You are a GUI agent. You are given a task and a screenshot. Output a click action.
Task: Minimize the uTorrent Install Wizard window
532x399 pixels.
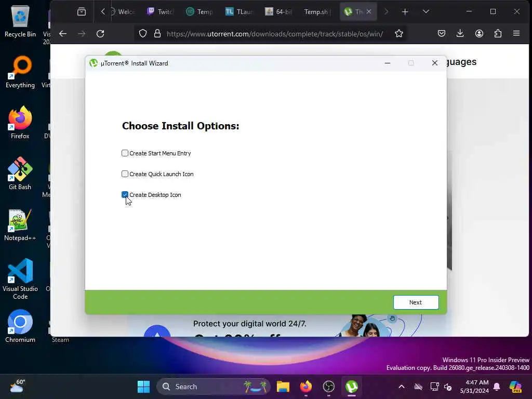388,63
